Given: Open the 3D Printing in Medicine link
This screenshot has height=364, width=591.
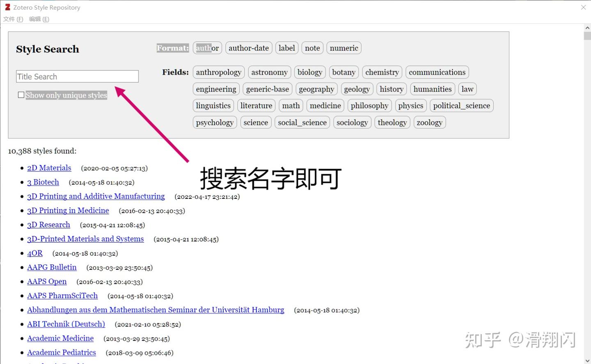Looking at the screenshot, I should pyautogui.click(x=68, y=210).
